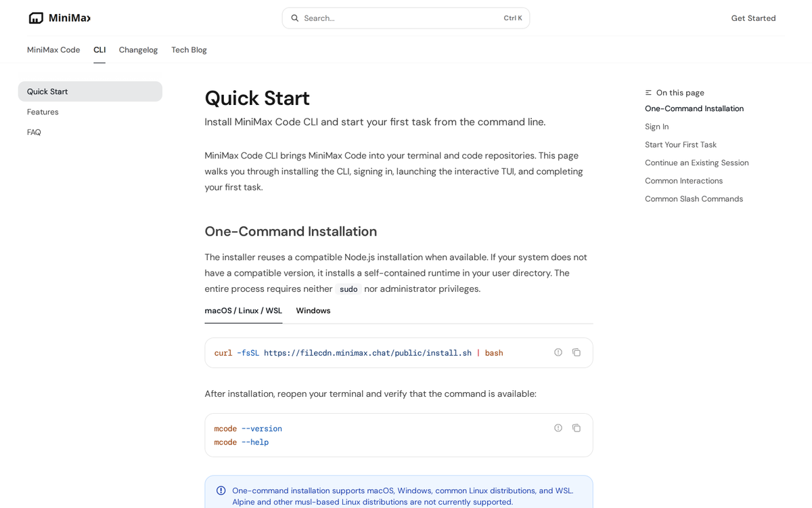Copy the curl install command
Screen dimensions: 812x508
[x=577, y=352]
